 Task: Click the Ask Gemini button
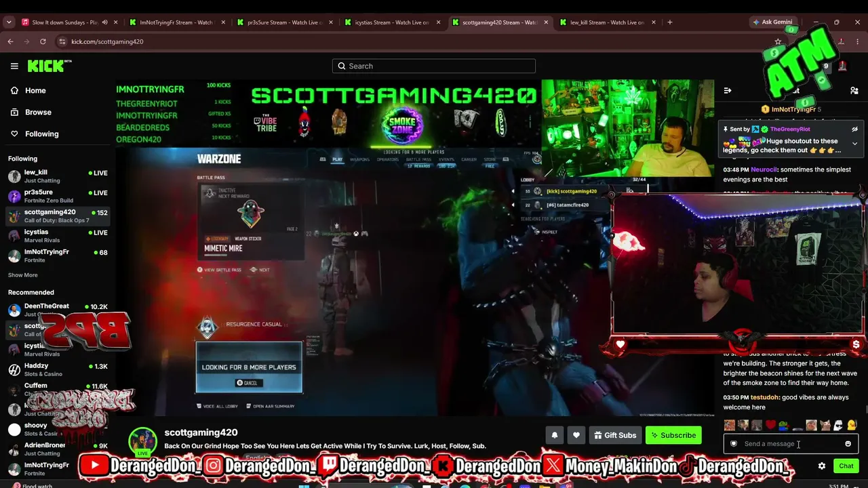772,22
